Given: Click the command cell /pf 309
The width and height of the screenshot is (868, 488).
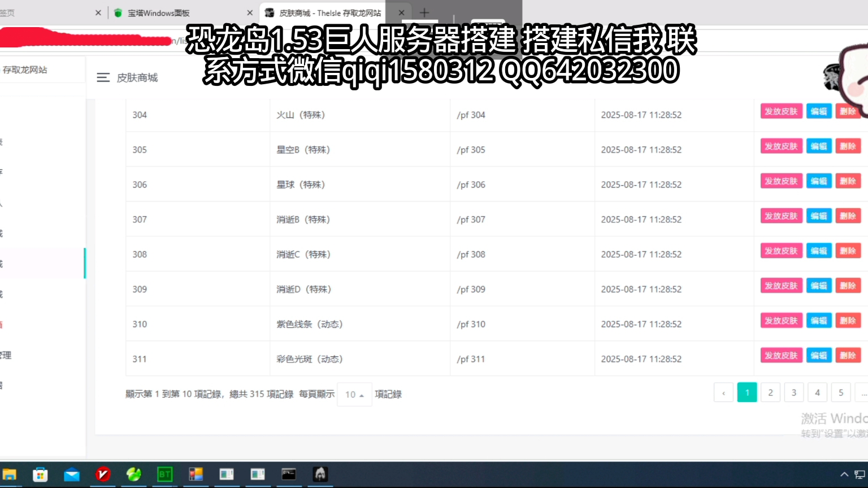Looking at the screenshot, I should [471, 289].
